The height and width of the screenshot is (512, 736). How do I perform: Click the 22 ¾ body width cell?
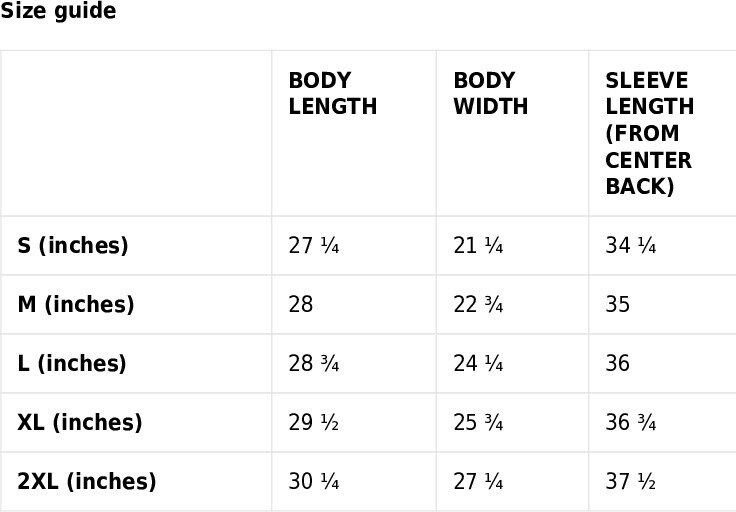478,305
